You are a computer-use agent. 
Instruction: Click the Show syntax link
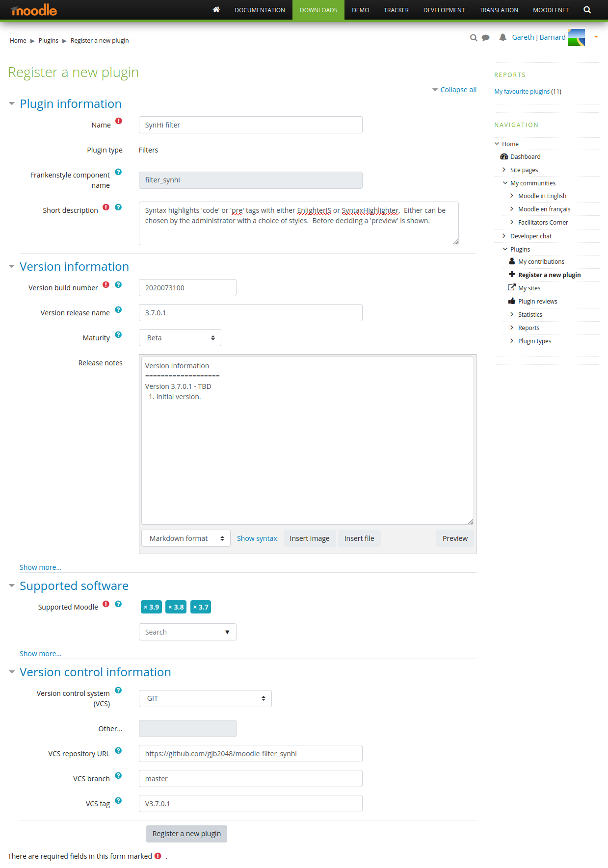[257, 538]
